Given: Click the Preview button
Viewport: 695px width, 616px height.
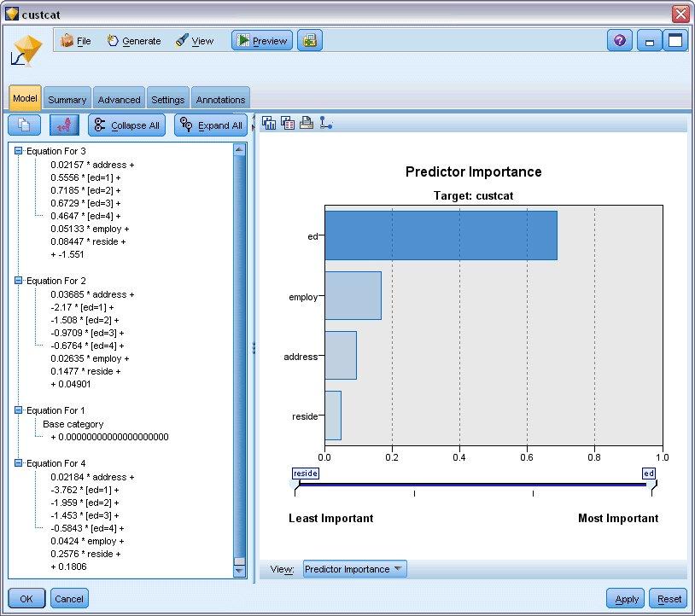Looking at the screenshot, I should (x=262, y=41).
